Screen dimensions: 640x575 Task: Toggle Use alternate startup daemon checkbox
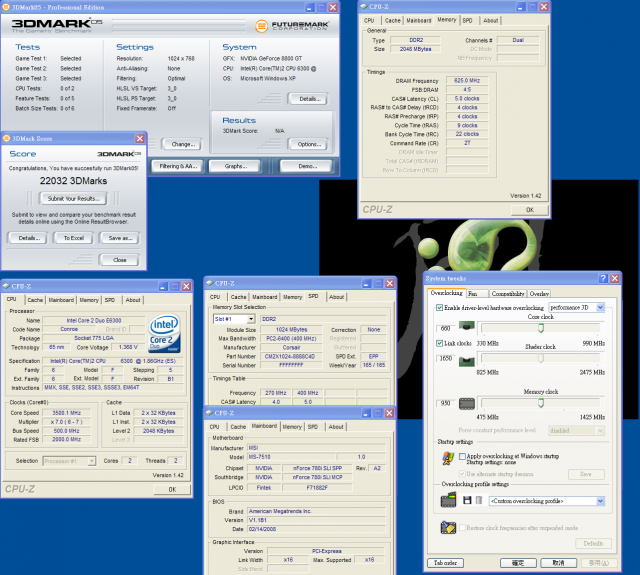pos(462,474)
